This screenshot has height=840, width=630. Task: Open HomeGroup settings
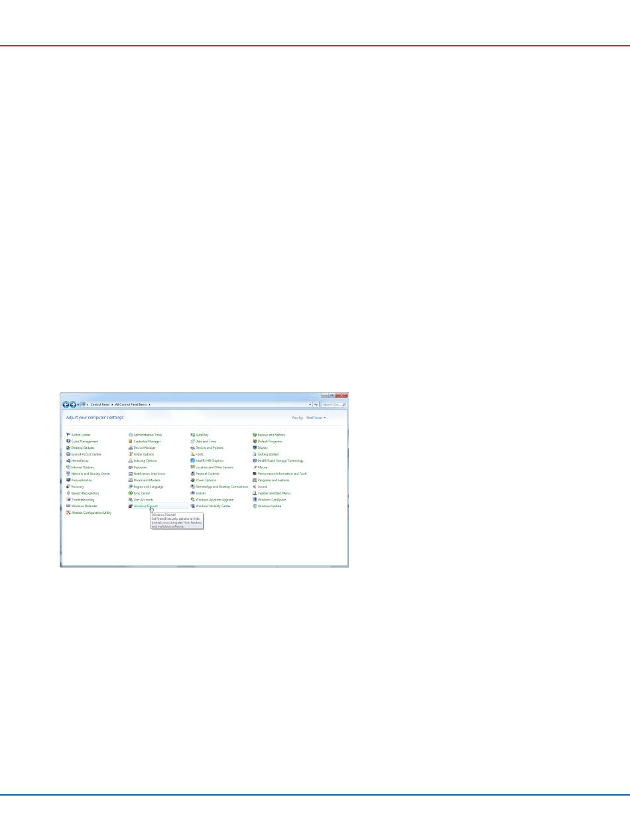pos(77,461)
